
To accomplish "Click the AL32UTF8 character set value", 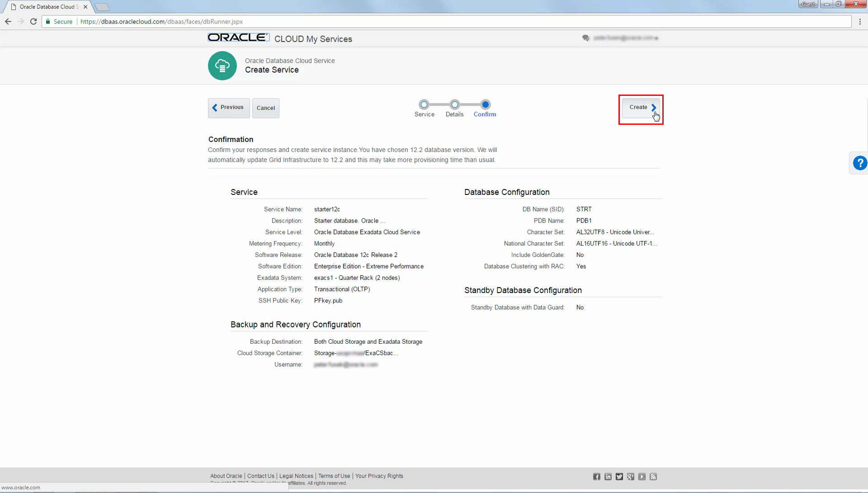I will pyautogui.click(x=615, y=232).
